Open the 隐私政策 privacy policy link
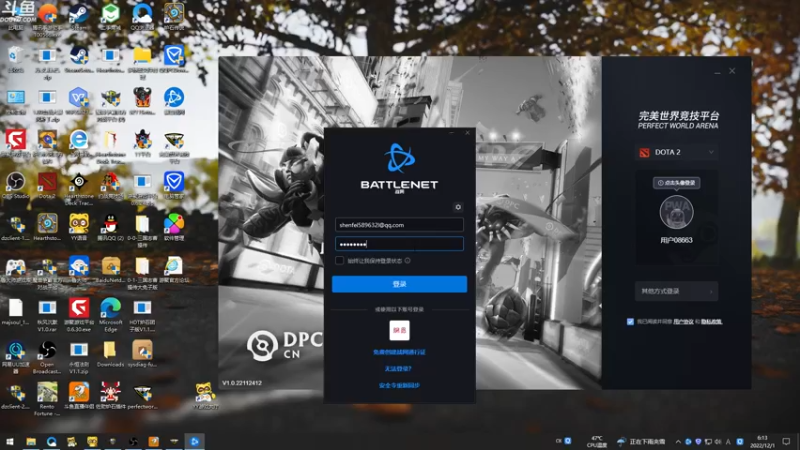Image resolution: width=800 pixels, height=450 pixels. tap(711, 322)
